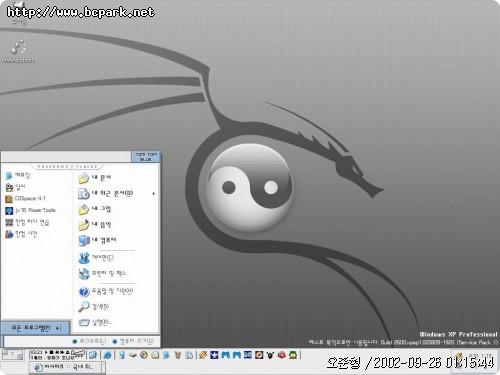Expand 모든 프로그램 (All Programs) list
The image size is (500, 375).
click(x=36, y=328)
